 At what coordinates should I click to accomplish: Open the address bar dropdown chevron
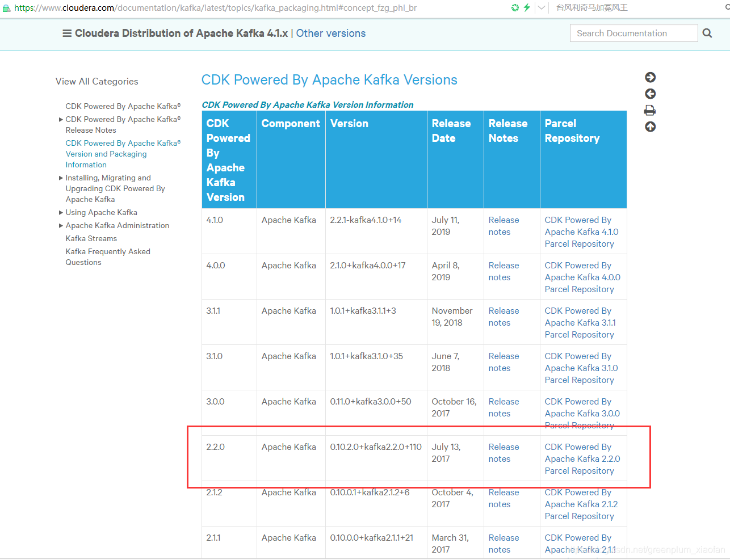pyautogui.click(x=542, y=7)
